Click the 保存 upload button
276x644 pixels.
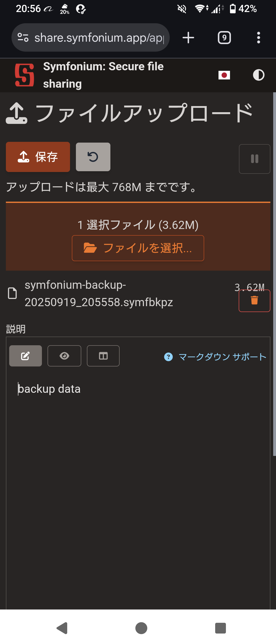coord(38,157)
